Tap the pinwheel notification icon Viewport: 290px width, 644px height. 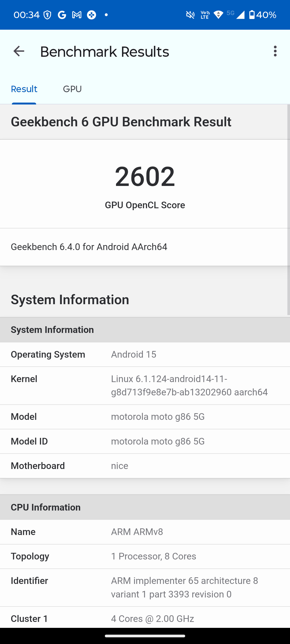pos(92,15)
